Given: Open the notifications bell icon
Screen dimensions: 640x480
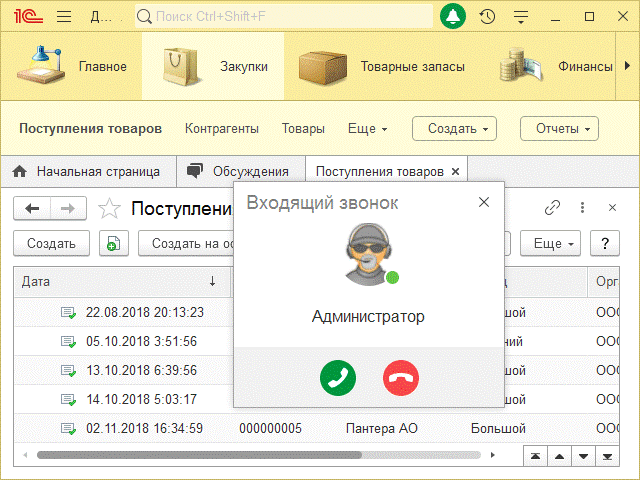Looking at the screenshot, I should (454, 16).
